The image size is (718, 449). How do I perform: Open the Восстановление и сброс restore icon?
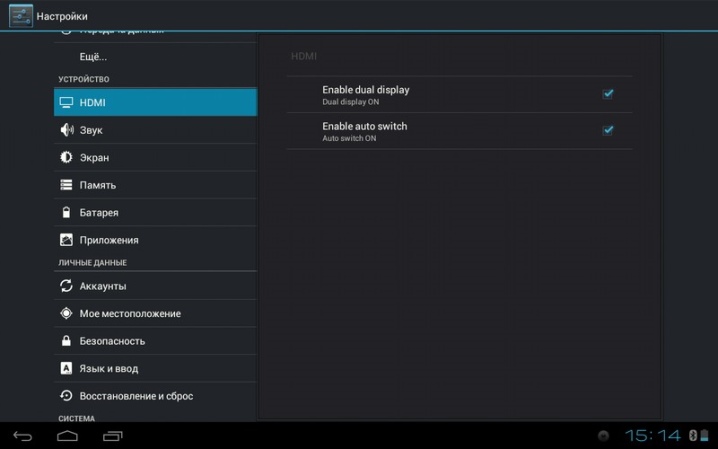[66, 396]
